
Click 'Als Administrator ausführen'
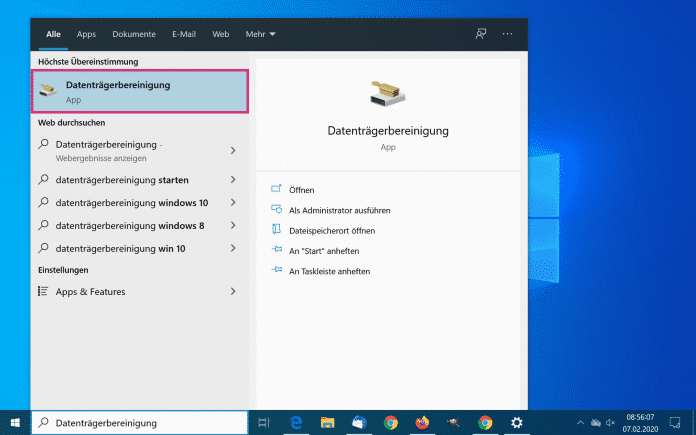coord(339,210)
